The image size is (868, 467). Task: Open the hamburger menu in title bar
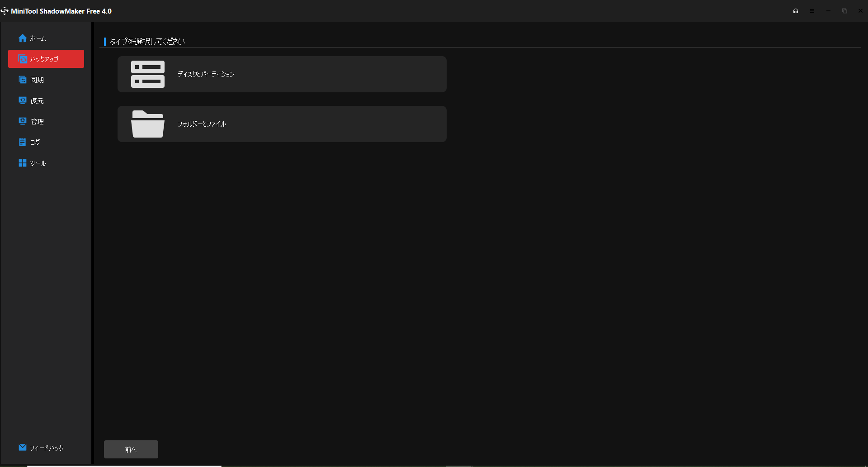pos(812,11)
